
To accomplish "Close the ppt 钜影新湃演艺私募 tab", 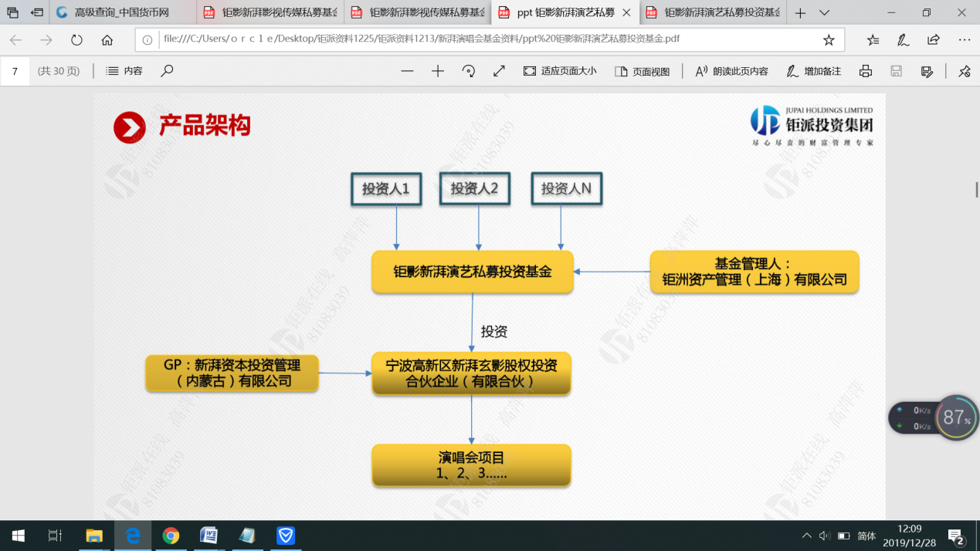I will 626,13.
